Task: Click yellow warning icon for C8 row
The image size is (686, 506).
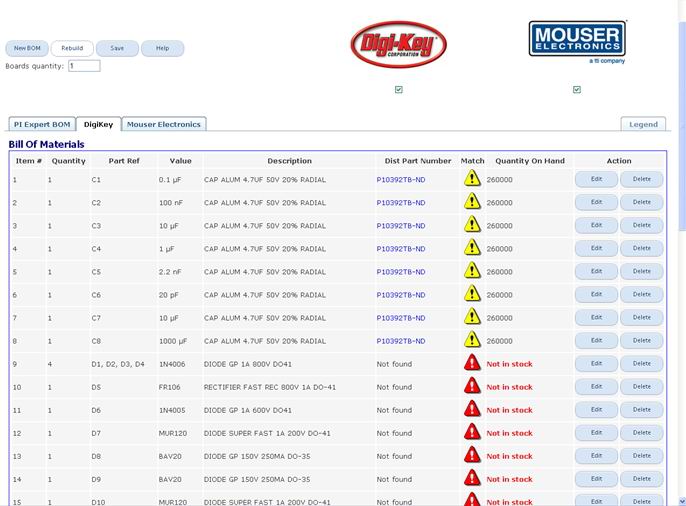Action: pos(472,340)
